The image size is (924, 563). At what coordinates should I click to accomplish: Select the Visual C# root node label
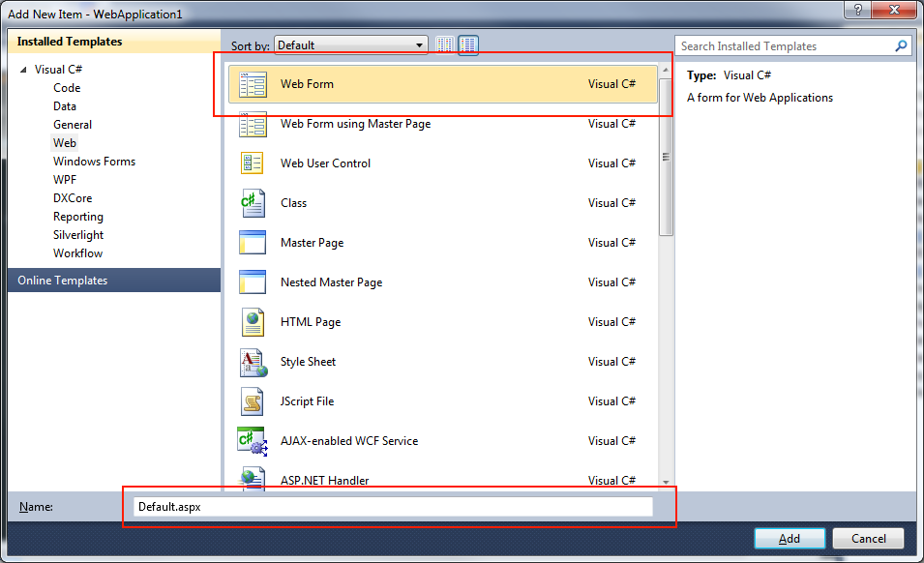tap(58, 70)
